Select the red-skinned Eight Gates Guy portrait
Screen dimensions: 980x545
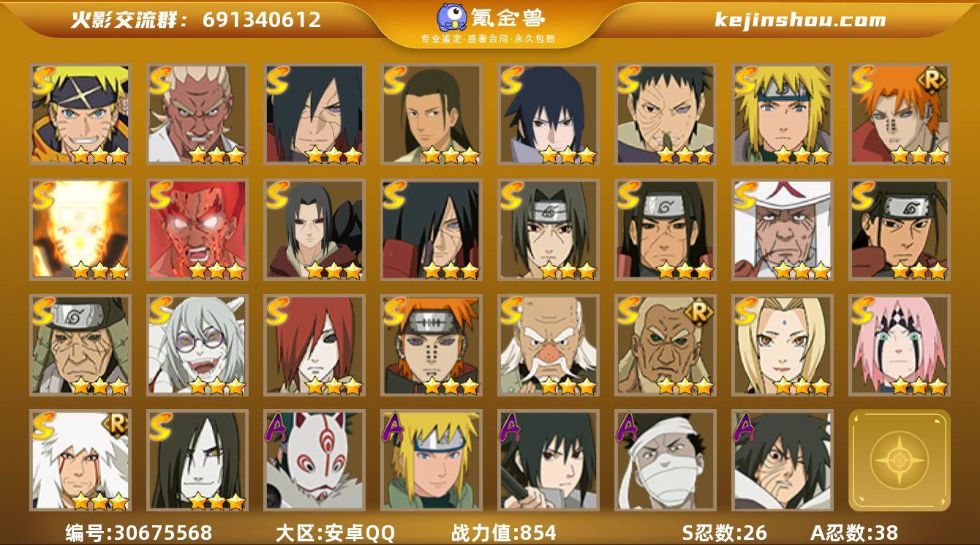click(x=197, y=229)
